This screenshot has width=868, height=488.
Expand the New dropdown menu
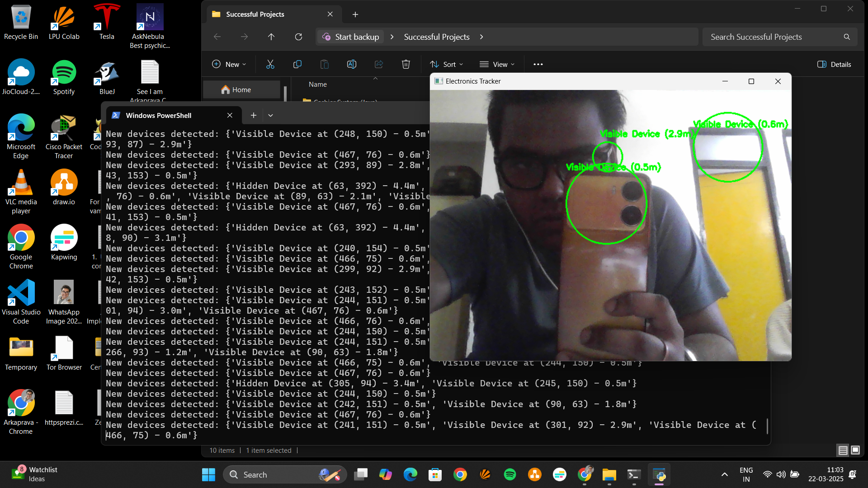(x=229, y=64)
